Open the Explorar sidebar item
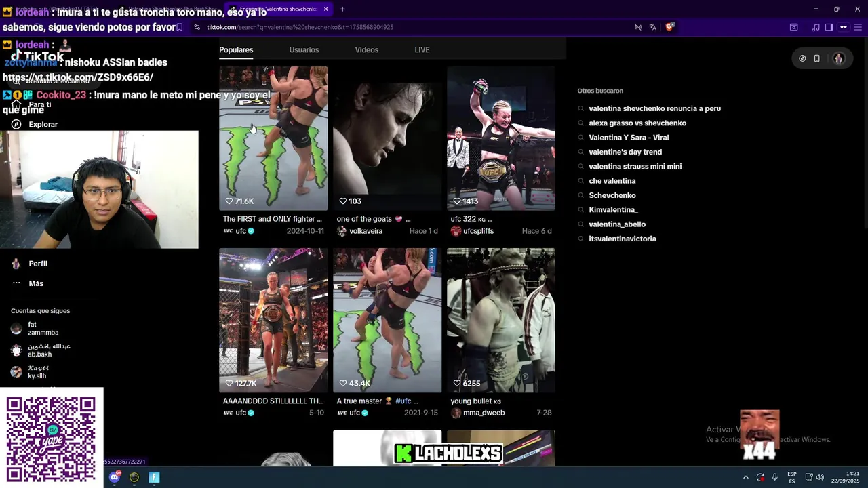The height and width of the screenshot is (488, 868). coord(35,125)
